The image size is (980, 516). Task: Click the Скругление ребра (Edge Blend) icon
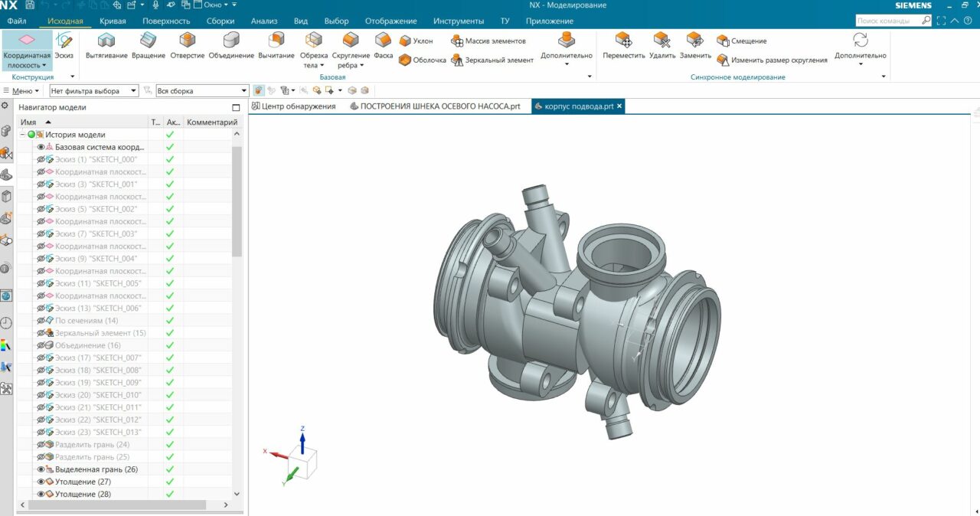point(351,41)
